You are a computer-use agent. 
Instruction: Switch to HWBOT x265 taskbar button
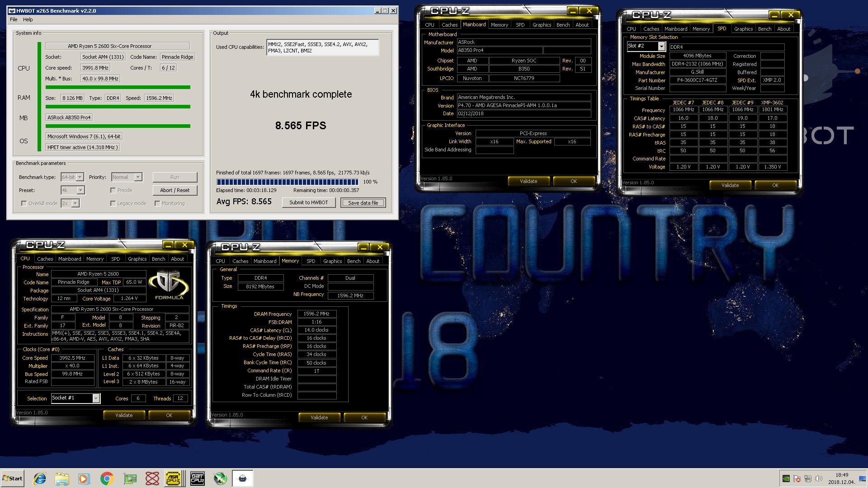point(243,478)
